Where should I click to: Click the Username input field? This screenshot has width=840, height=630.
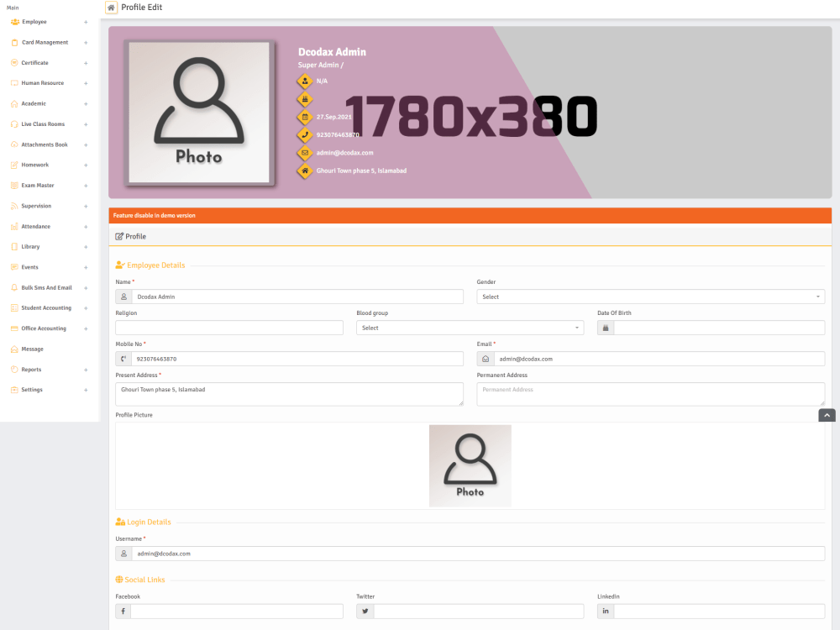click(x=478, y=554)
